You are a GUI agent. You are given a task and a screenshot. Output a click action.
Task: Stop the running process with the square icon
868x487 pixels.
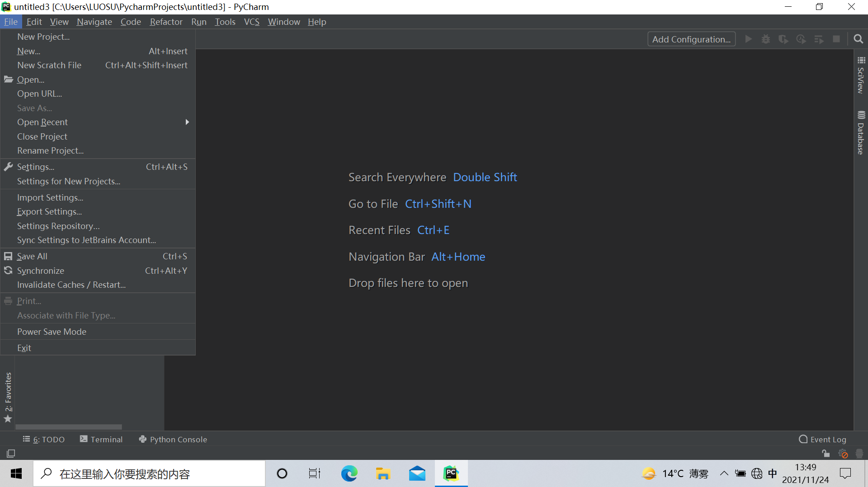tap(836, 39)
